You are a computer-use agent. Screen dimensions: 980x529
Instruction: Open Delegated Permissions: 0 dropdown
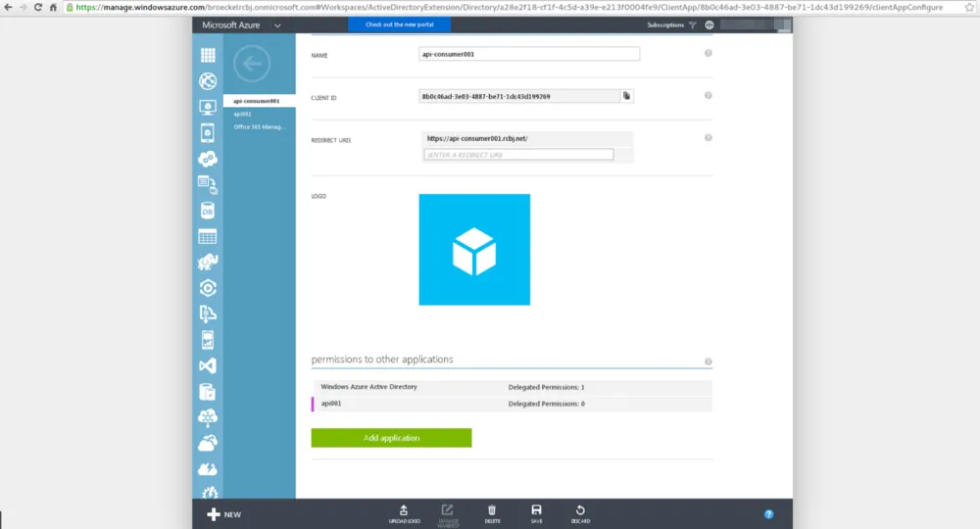click(546, 404)
